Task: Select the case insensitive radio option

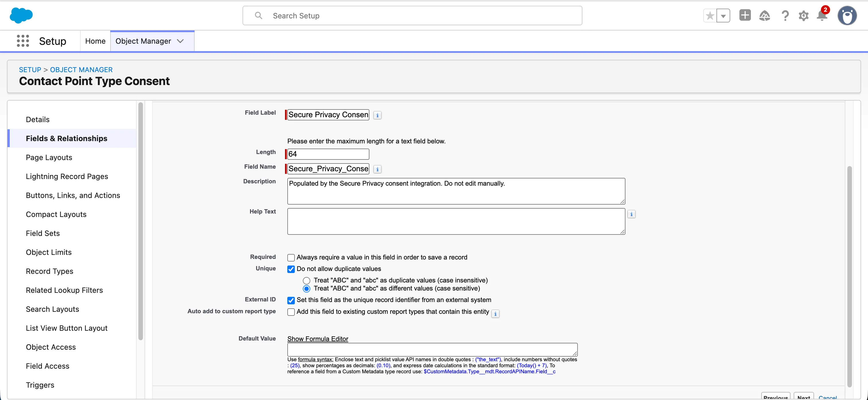Action: 306,281
